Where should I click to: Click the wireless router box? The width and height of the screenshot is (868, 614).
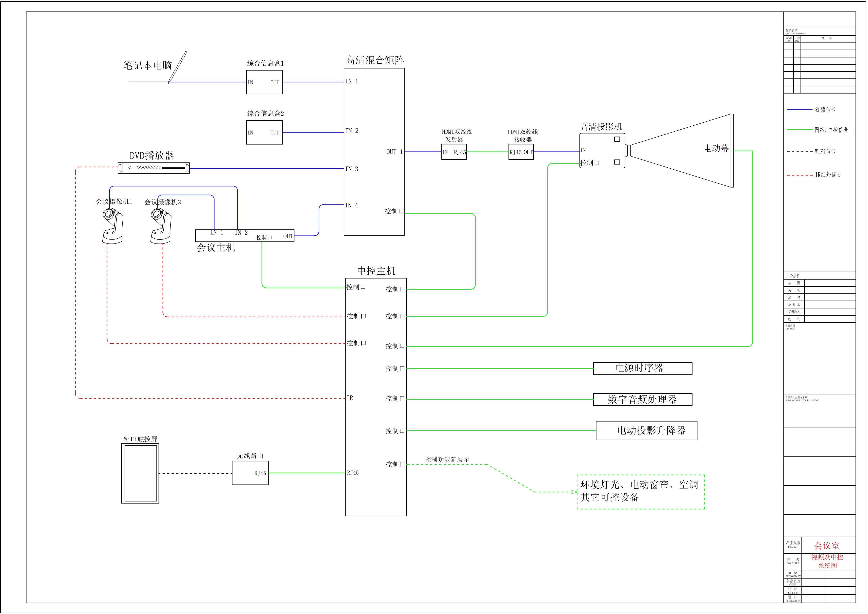coord(250,473)
